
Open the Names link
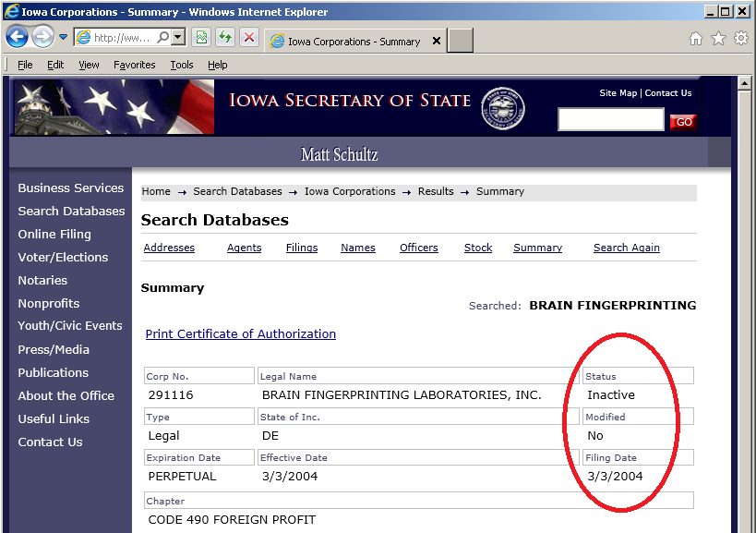pyautogui.click(x=358, y=248)
